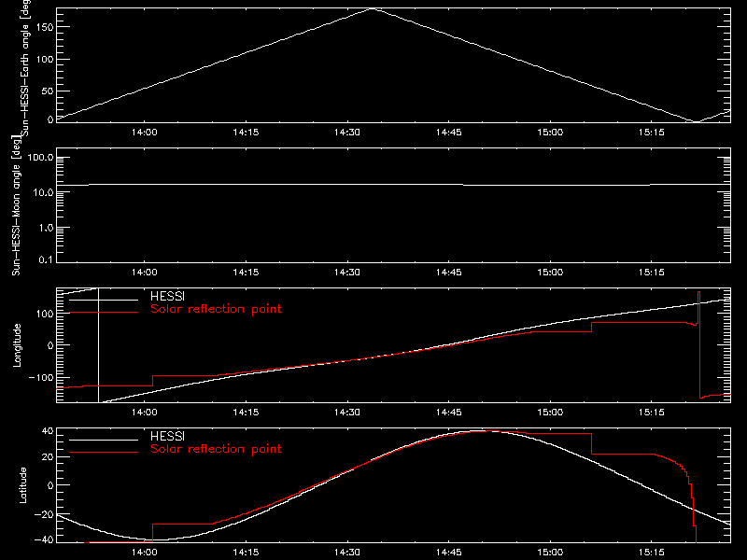747x560 pixels.
Task: Select Solar reflection point label in Longitude panel
Action: tap(216, 309)
